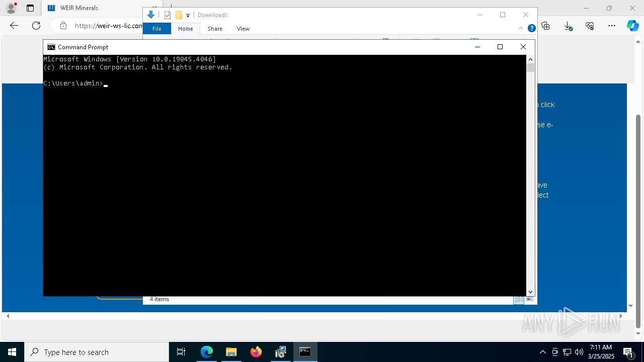Image resolution: width=644 pixels, height=362 pixels.
Task: Close the Downloads Explorer window
Action: (526, 15)
